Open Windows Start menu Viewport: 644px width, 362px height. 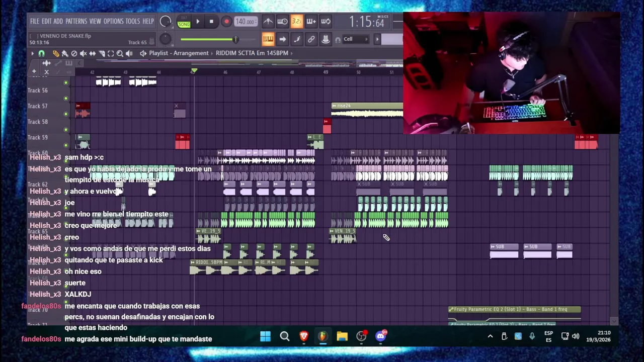[x=265, y=336]
